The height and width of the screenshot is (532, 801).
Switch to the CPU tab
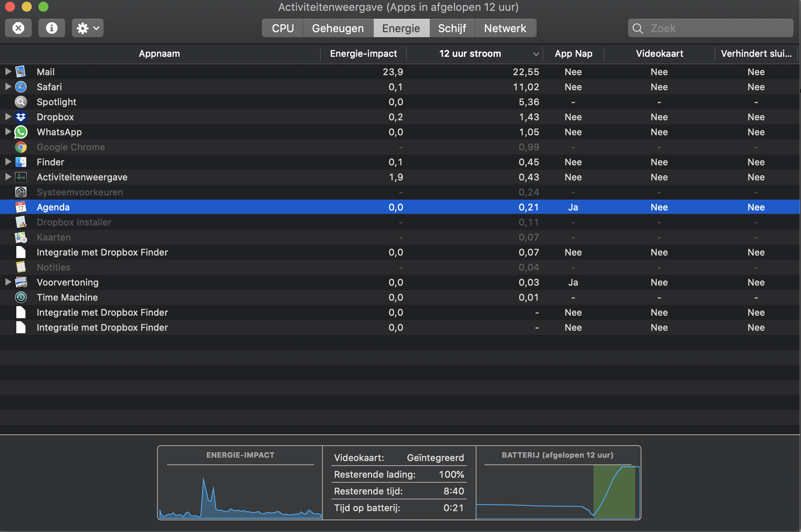[283, 28]
